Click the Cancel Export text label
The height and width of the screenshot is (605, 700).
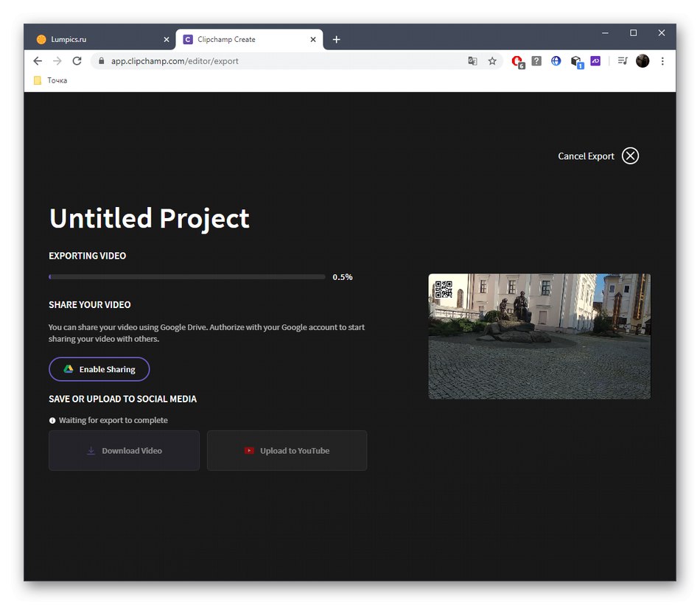tap(586, 156)
